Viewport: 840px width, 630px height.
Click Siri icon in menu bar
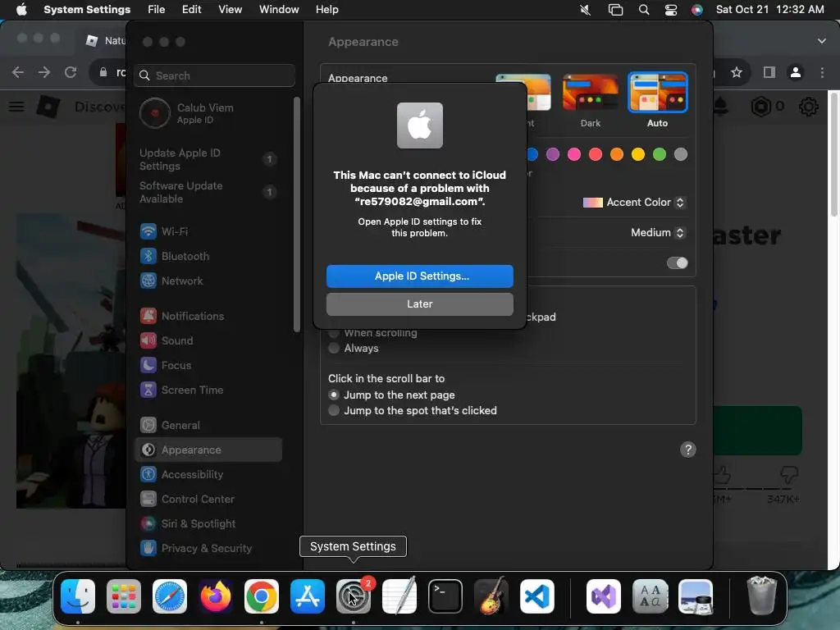click(697, 10)
